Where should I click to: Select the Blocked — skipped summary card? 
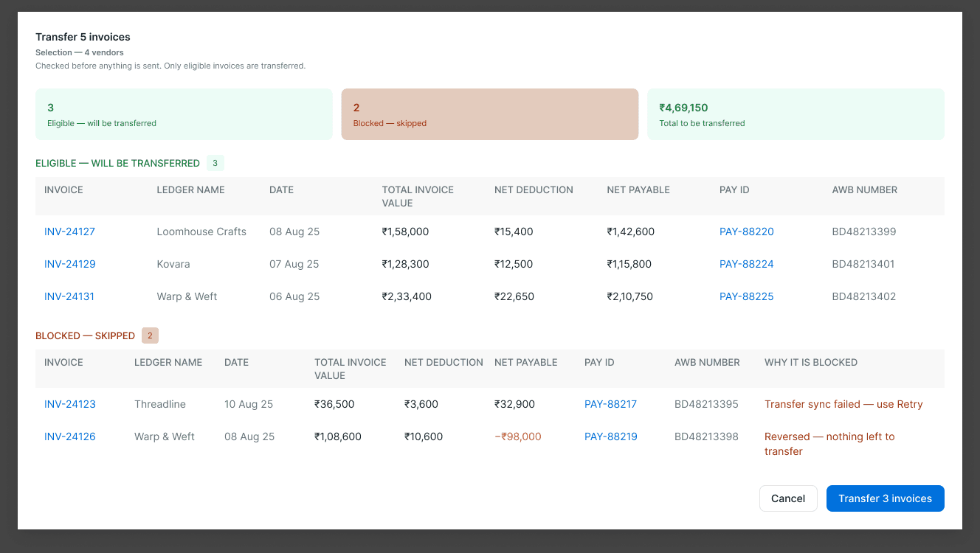pos(490,114)
